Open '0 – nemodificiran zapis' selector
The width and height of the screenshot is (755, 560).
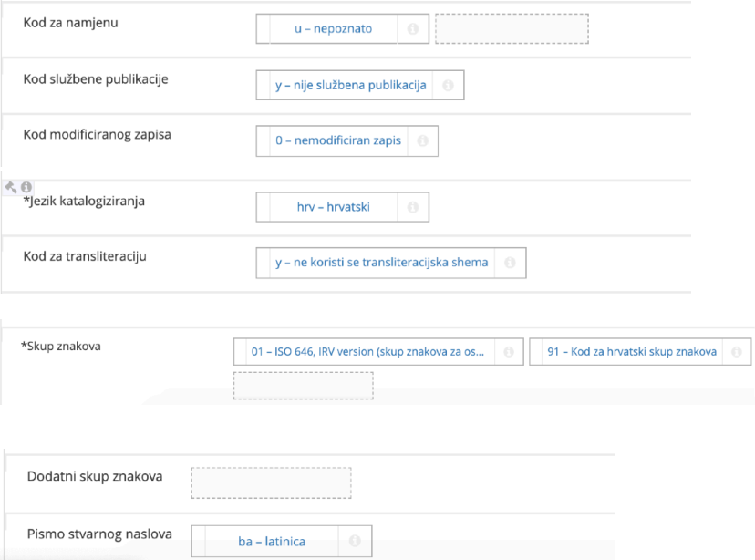point(338,141)
